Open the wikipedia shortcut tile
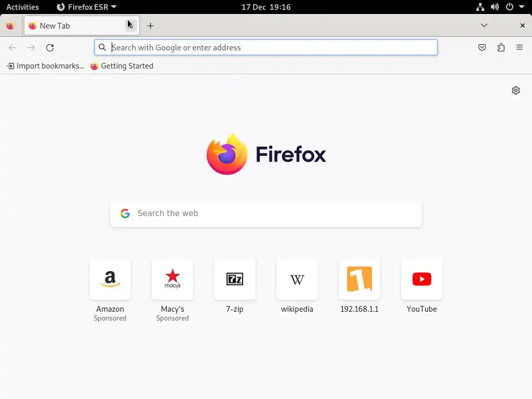 coord(297,280)
